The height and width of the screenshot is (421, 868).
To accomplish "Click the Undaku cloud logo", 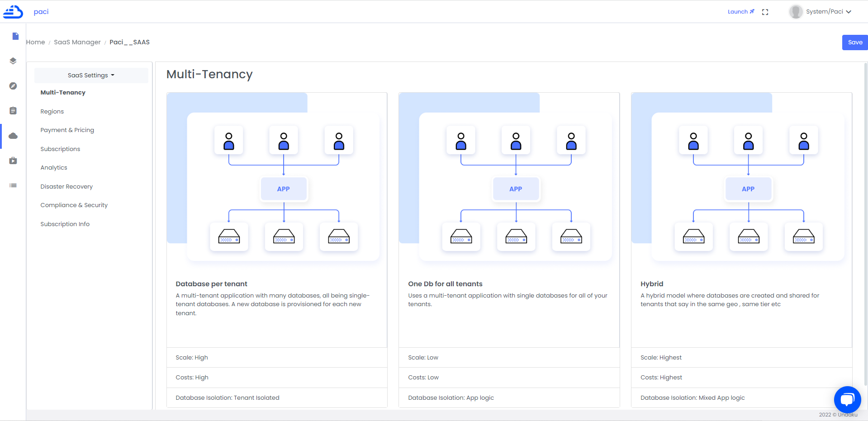I will click(13, 12).
